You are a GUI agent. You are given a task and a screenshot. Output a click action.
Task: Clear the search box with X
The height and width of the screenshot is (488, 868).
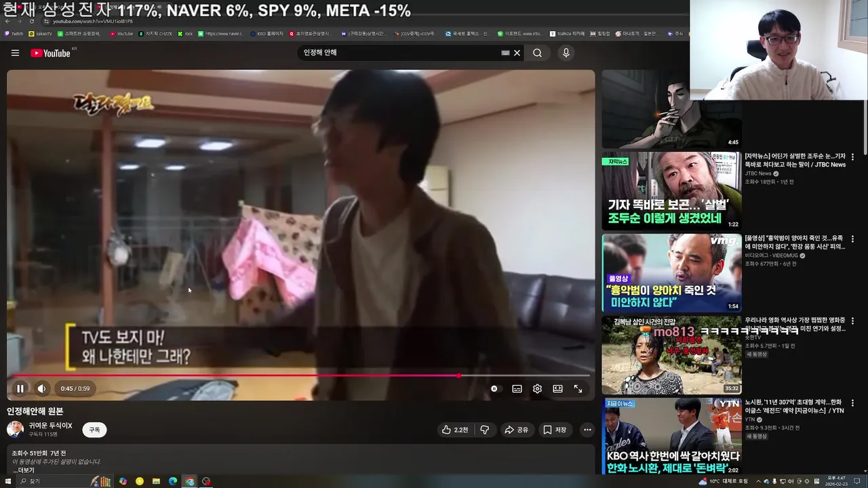point(517,53)
